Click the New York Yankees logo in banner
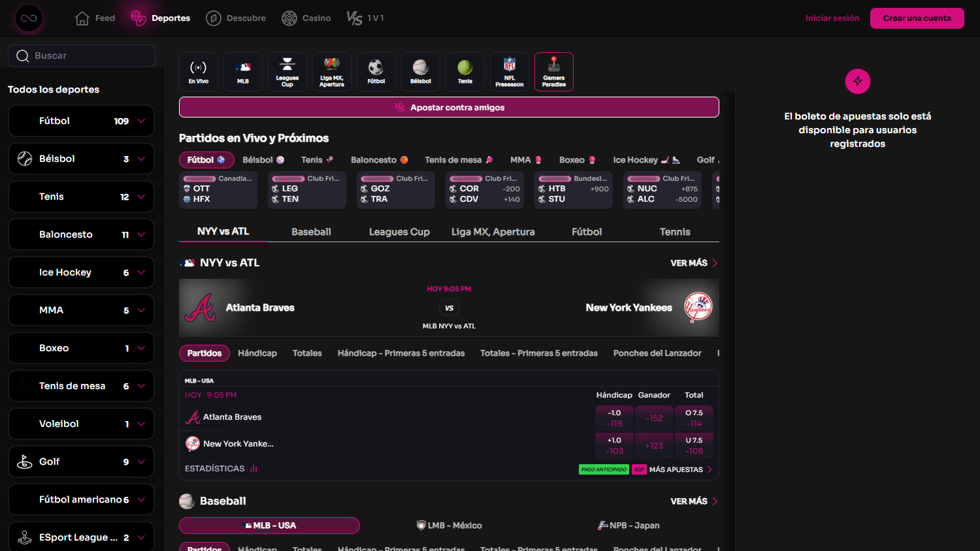The image size is (980, 551). pyautogui.click(x=698, y=307)
